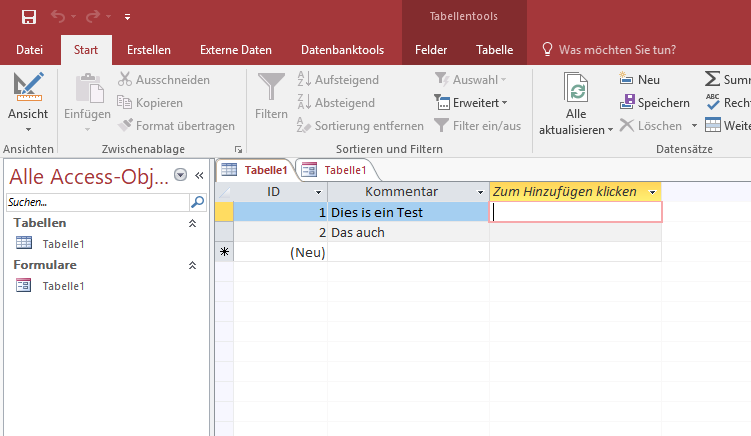751x436 pixels.
Task: Switch view using the Ansicht icon
Action: click(x=28, y=87)
